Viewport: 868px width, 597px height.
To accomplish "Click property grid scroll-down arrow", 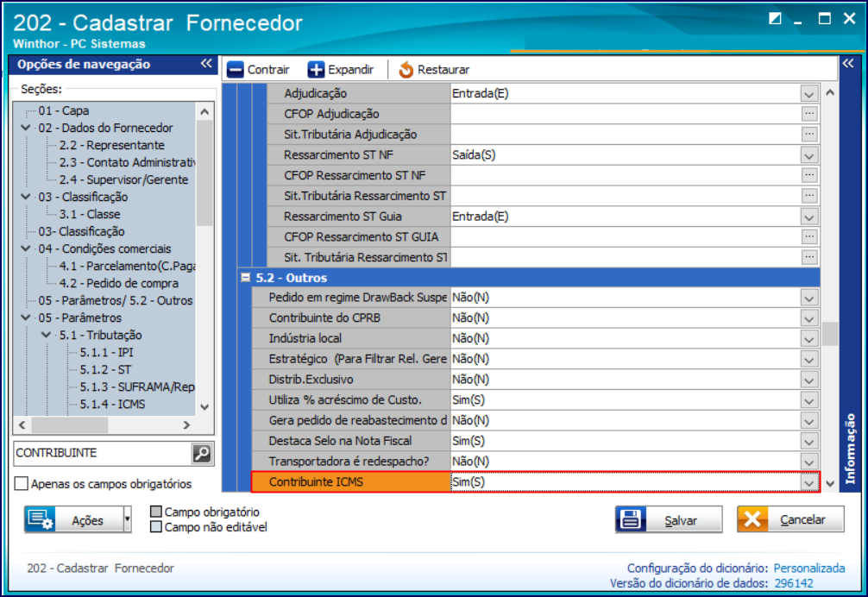I will pos(830,483).
